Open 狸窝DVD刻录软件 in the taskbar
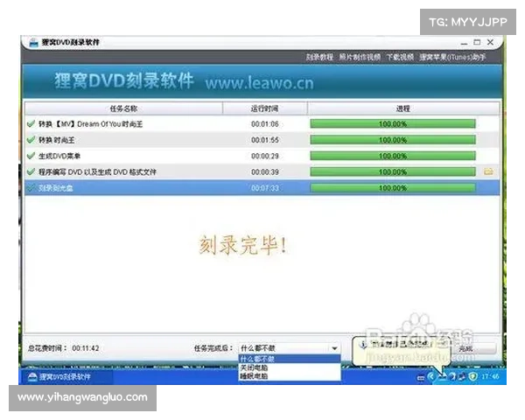This screenshot has height=420, width=525. [66, 377]
